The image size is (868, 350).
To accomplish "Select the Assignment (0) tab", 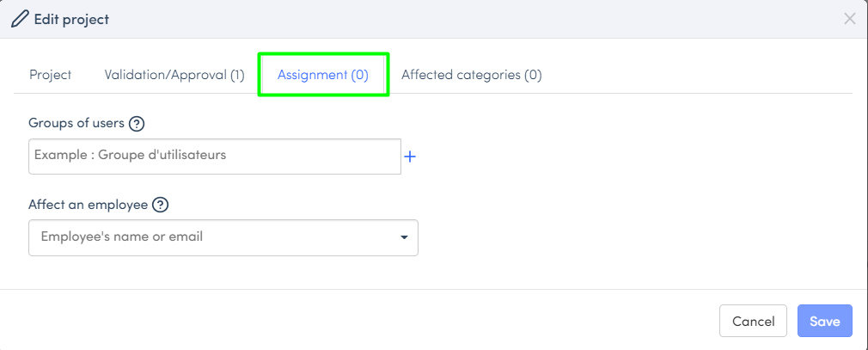I will (323, 75).
